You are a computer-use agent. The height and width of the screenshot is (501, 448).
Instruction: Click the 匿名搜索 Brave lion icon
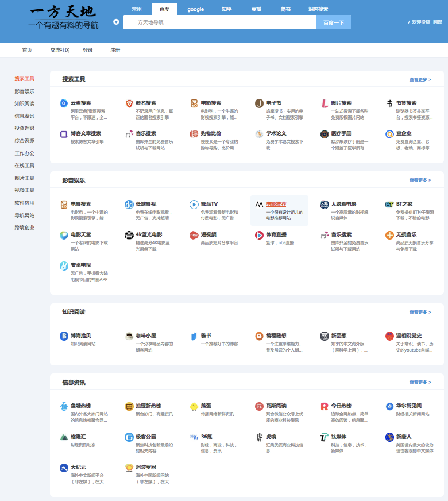pyautogui.click(x=129, y=103)
